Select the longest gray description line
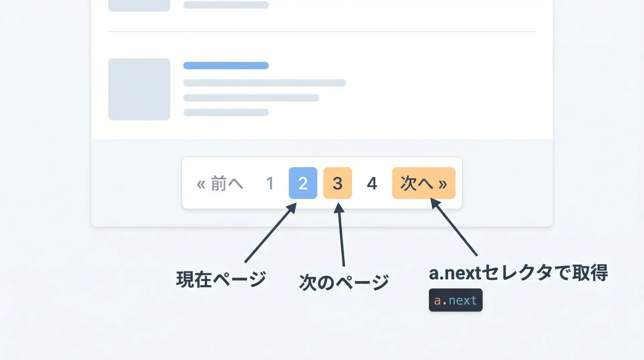The height and width of the screenshot is (360, 644). (x=265, y=83)
